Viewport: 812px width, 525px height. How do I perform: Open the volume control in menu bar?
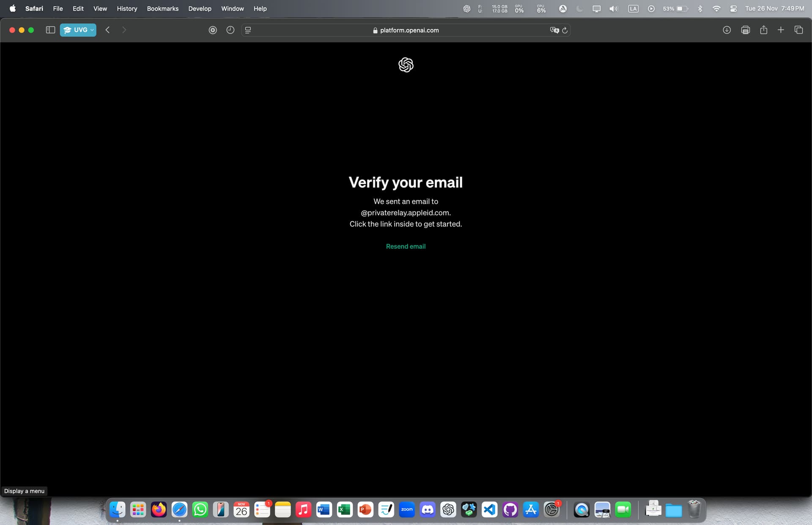614,8
